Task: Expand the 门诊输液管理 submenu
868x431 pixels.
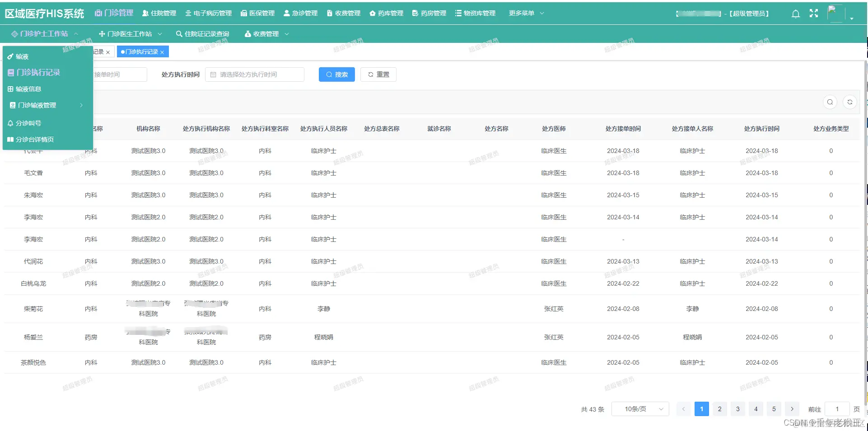Action: click(36, 105)
